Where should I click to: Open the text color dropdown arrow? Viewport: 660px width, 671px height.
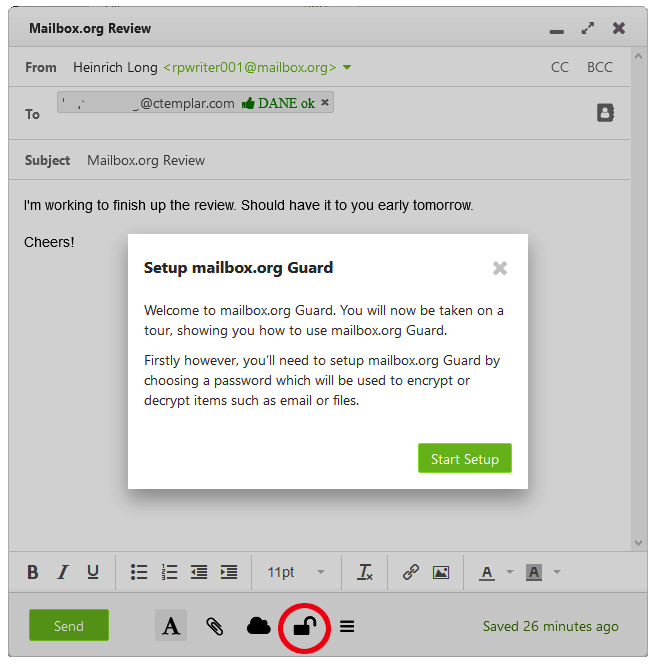point(510,572)
